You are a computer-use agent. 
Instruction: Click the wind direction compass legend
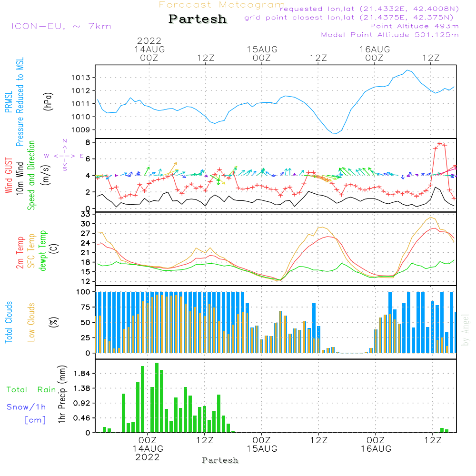coord(64,155)
